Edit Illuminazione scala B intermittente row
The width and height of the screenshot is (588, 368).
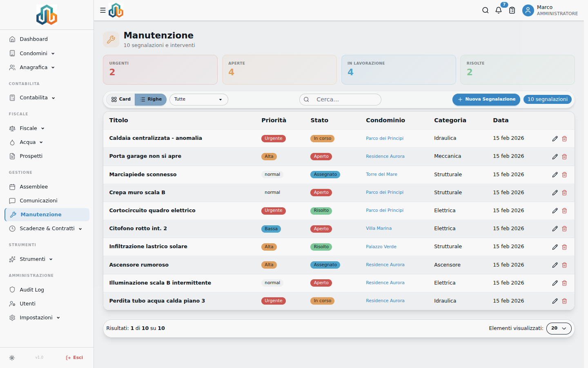tap(555, 283)
